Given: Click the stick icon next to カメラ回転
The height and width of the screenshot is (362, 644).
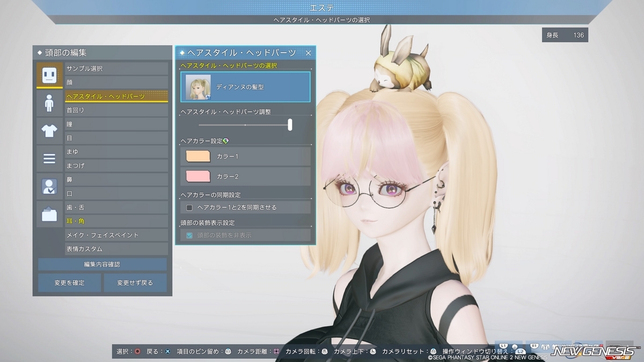Looking at the screenshot, I should tap(325, 351).
